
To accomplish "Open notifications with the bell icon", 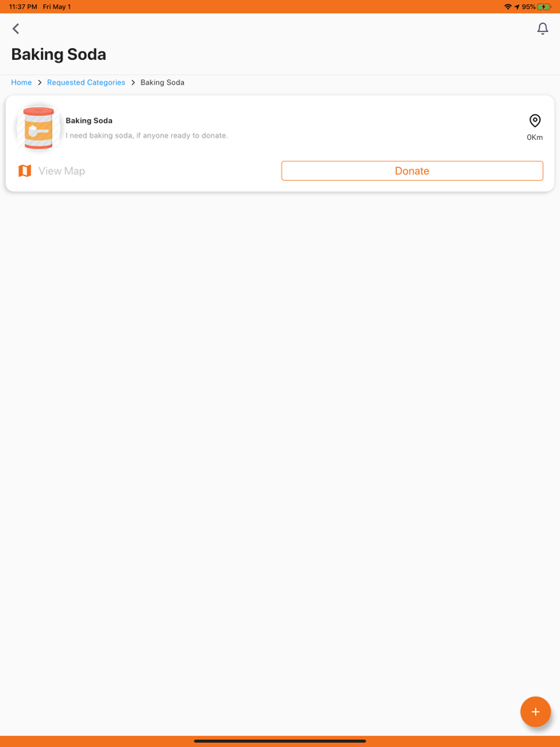I will [x=542, y=29].
